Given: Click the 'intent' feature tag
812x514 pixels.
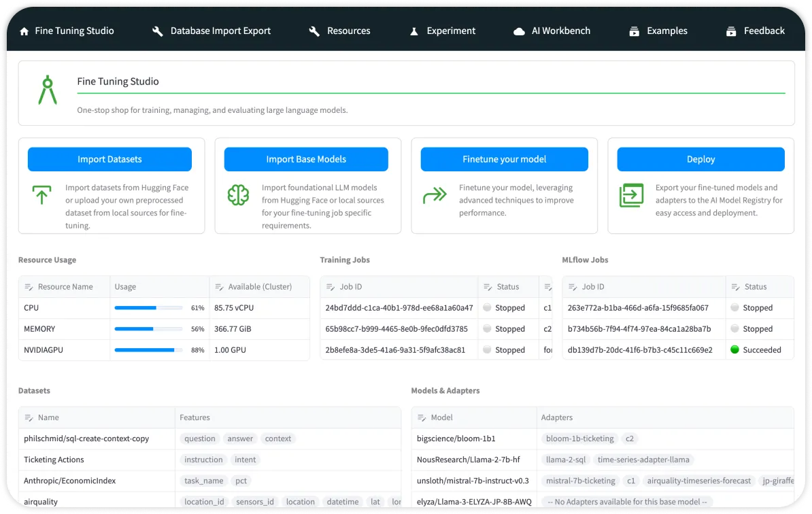Looking at the screenshot, I should tap(245, 460).
